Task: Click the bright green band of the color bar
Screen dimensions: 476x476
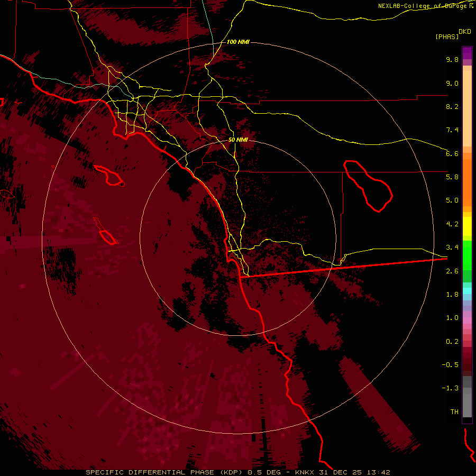Action: click(x=467, y=256)
